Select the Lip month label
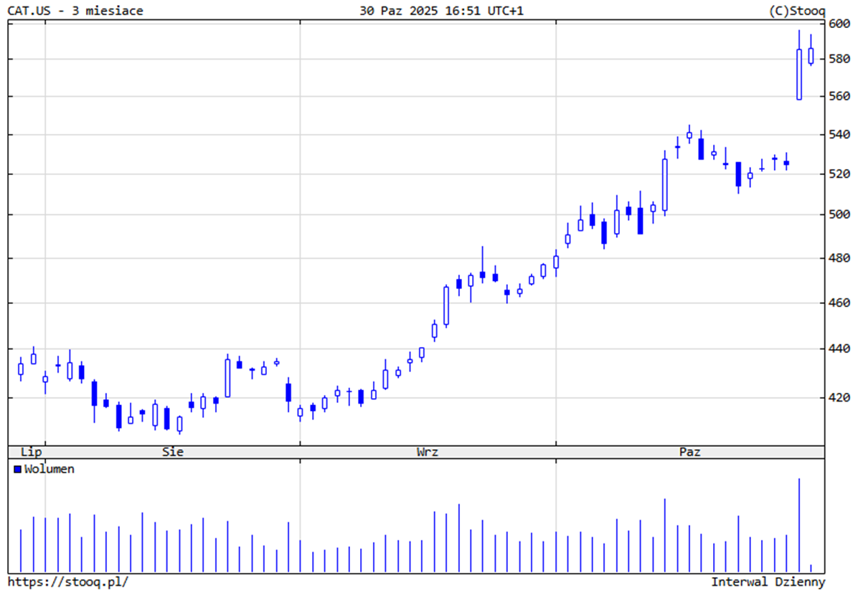The height and width of the screenshot is (603, 868). click(31, 452)
